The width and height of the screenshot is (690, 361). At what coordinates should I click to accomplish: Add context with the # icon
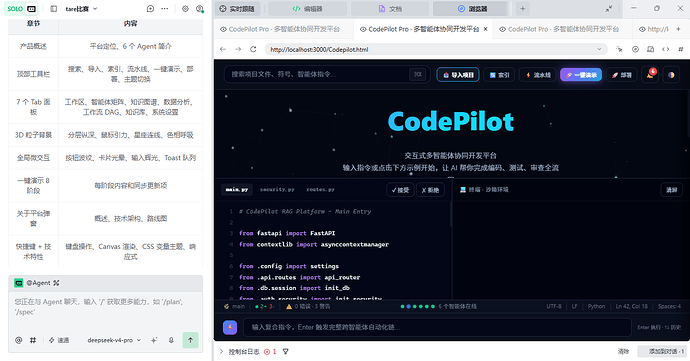33,340
